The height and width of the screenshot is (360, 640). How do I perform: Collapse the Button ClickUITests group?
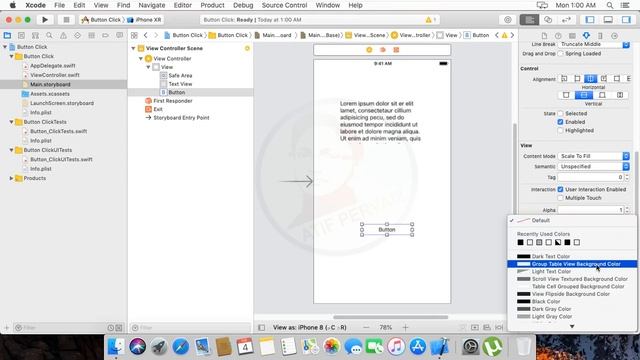(11, 150)
